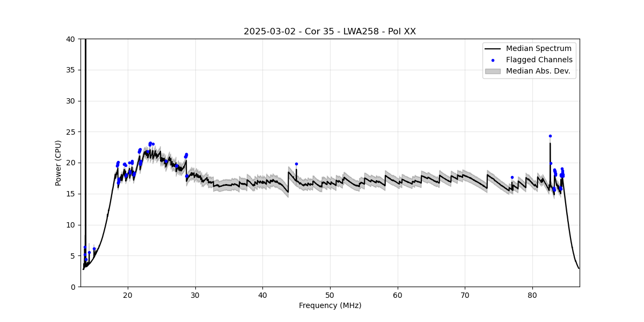Click the plot title with LWA258 Pol XX

pos(330,32)
